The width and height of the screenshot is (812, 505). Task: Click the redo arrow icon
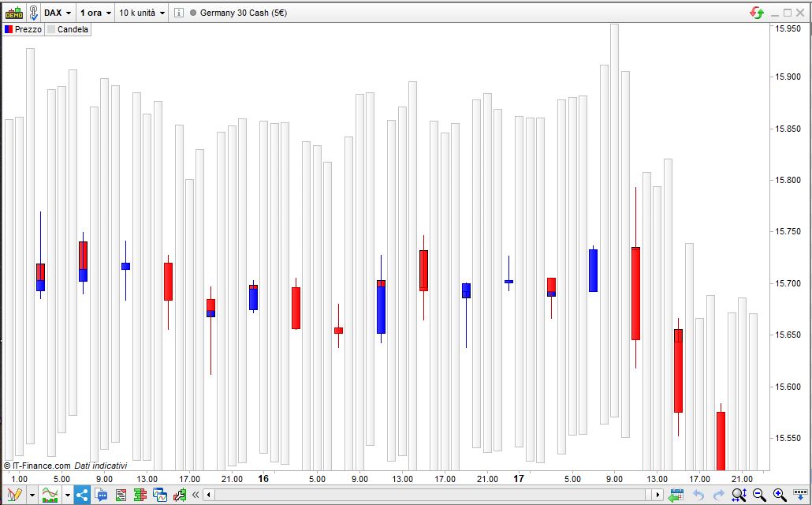(x=719, y=496)
